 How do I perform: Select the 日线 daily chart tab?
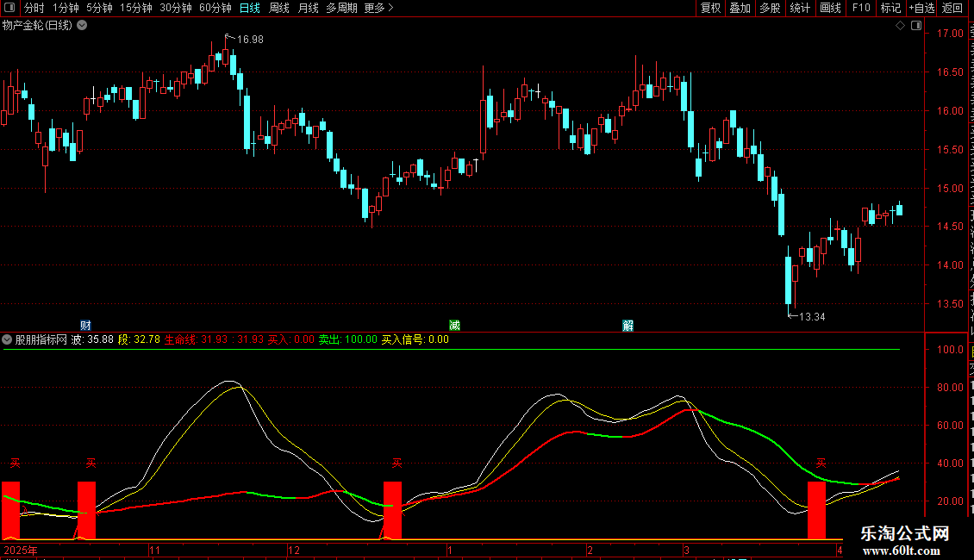coord(250,8)
